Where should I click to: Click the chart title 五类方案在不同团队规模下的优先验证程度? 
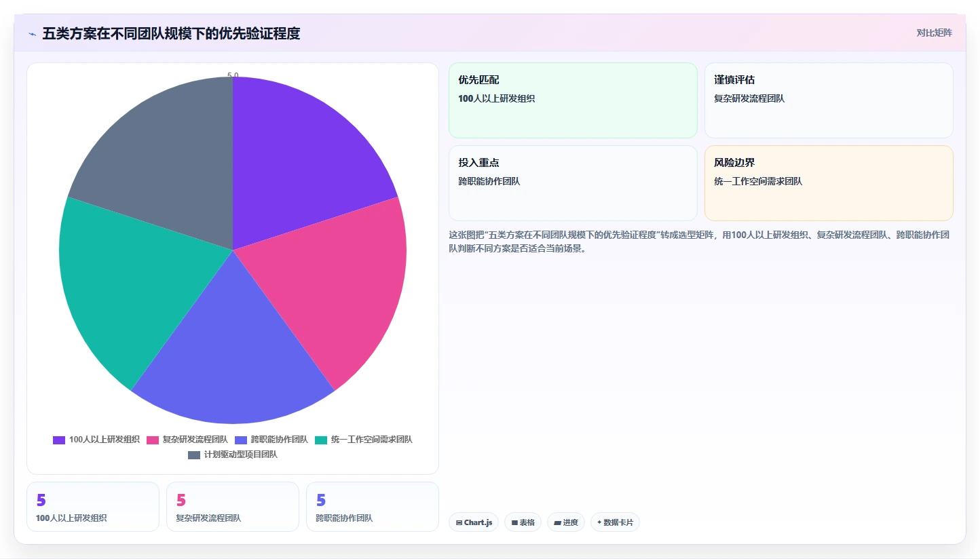(x=171, y=33)
